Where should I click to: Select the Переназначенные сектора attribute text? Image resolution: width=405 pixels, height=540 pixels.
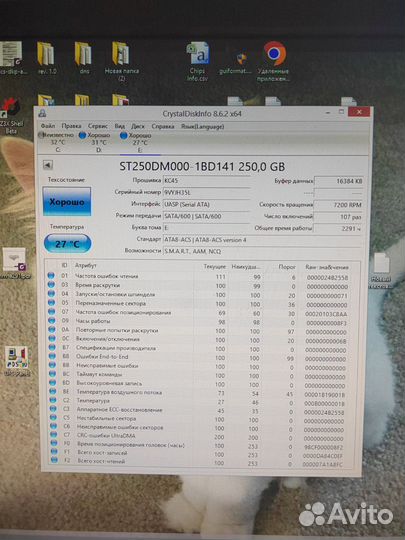[x=111, y=303]
